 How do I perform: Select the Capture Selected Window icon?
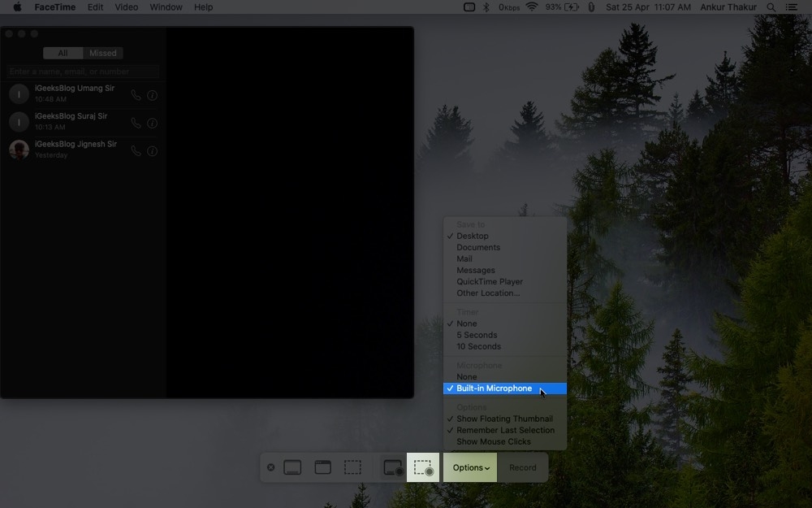coord(322,467)
